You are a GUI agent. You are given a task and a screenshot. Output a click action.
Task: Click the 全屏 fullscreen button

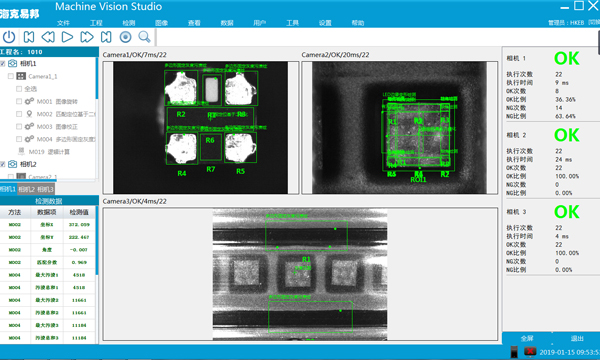(527, 338)
